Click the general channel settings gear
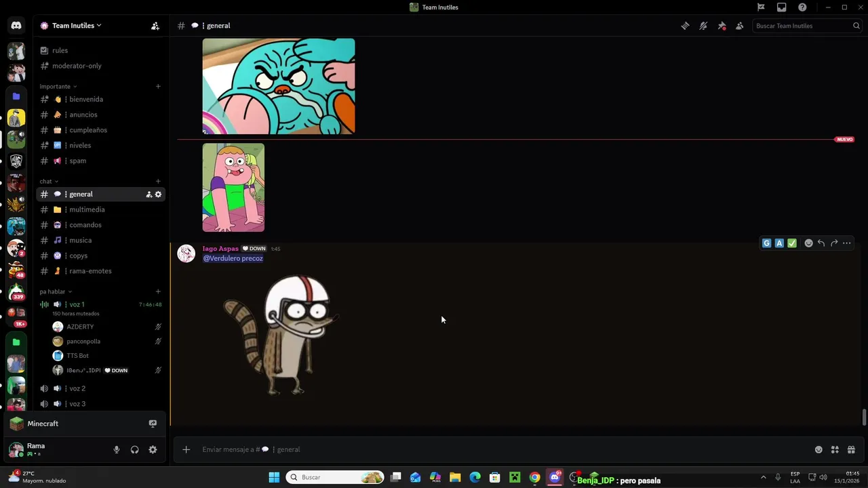This screenshot has width=868, height=488. [x=159, y=195]
